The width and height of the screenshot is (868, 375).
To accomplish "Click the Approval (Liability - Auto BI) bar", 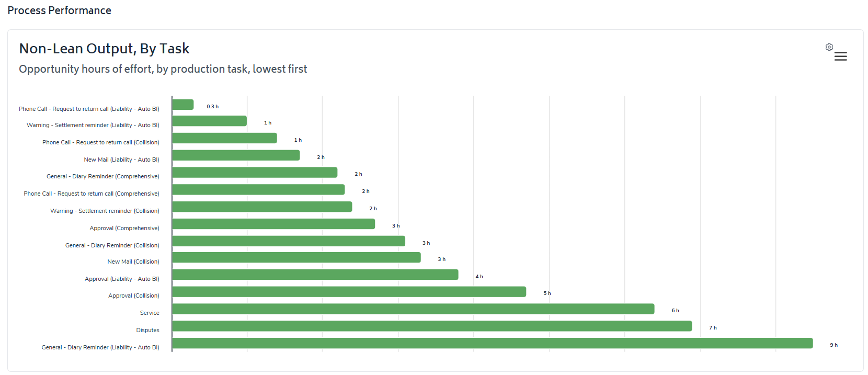I will [x=315, y=275].
